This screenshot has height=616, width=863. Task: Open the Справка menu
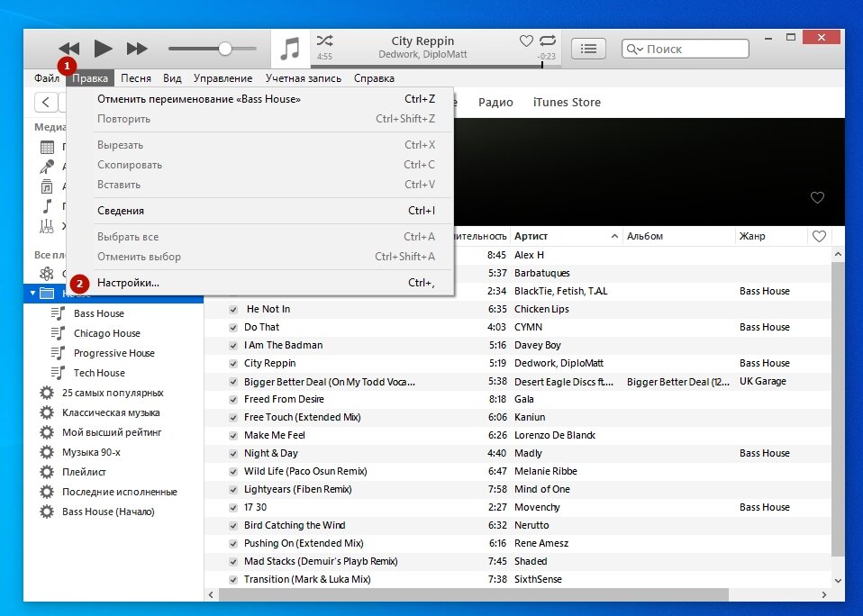pos(374,78)
